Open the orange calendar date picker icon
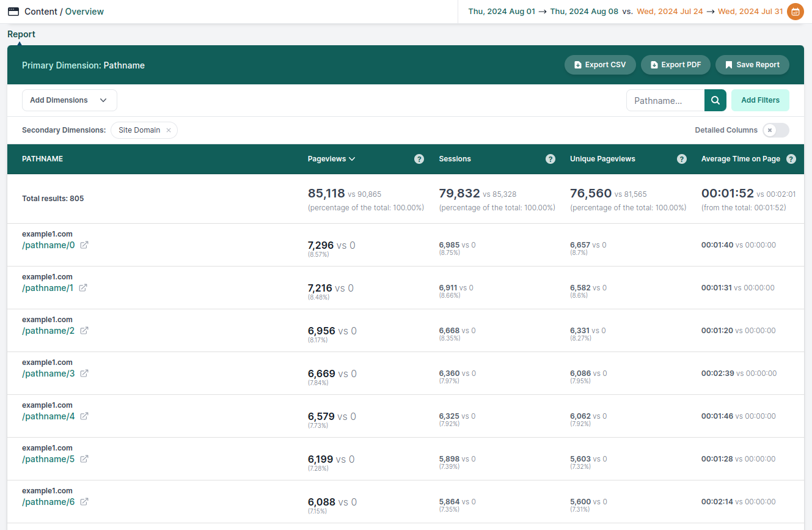 795,12
